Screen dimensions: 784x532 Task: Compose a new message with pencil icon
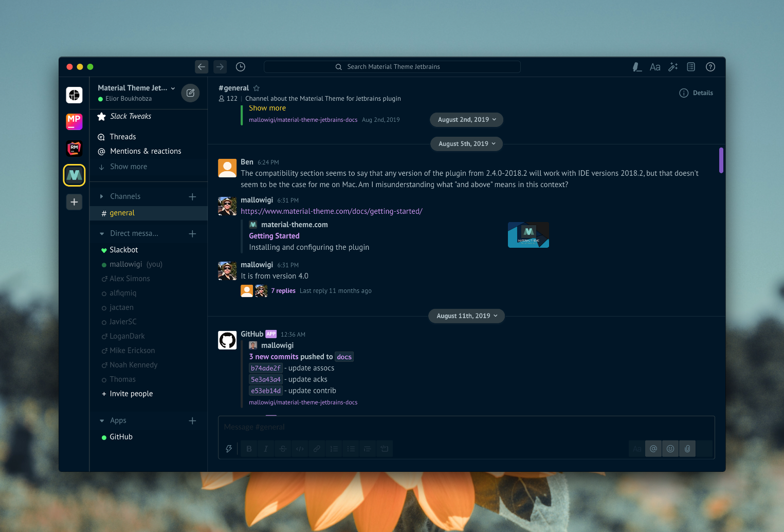[x=190, y=93]
